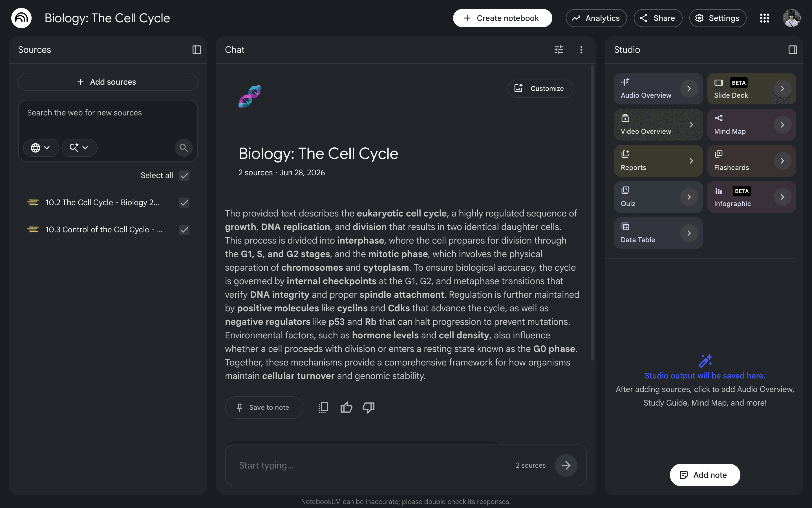This screenshot has height=508, width=812.
Task: Collapse the Sources panel icon
Action: 197,50
